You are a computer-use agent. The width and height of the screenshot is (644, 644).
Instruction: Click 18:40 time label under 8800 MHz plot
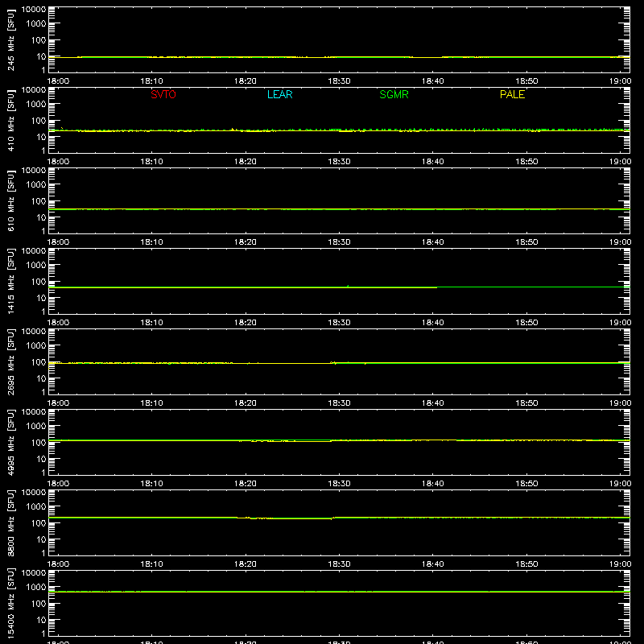coord(433,564)
